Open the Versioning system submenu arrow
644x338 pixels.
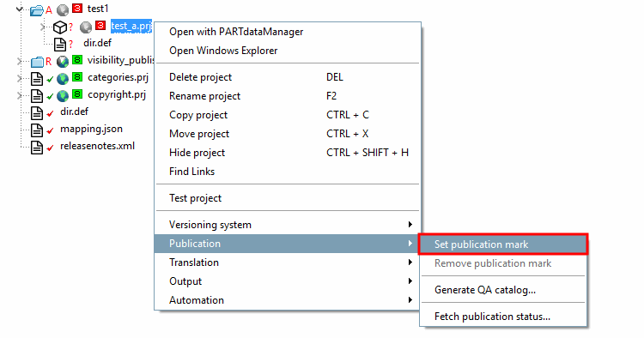coord(410,225)
